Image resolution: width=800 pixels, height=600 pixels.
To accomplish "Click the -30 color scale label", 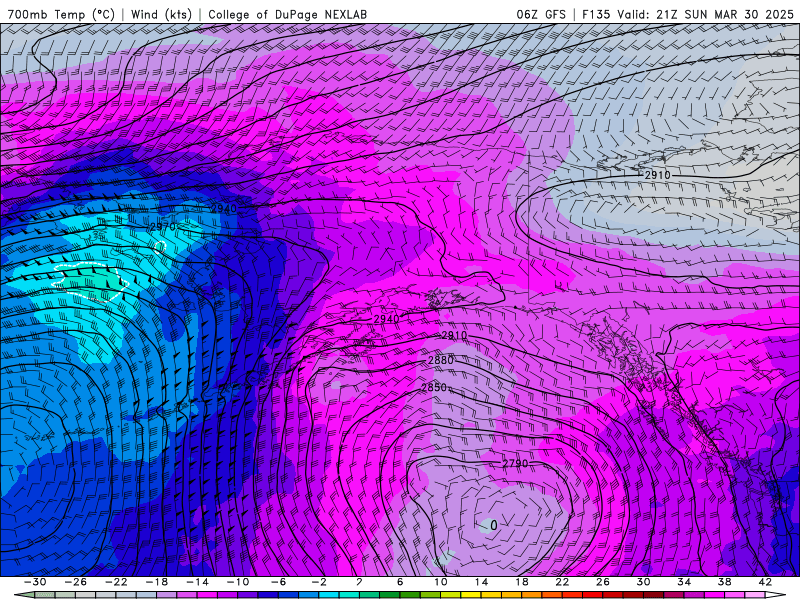I will [35, 582].
